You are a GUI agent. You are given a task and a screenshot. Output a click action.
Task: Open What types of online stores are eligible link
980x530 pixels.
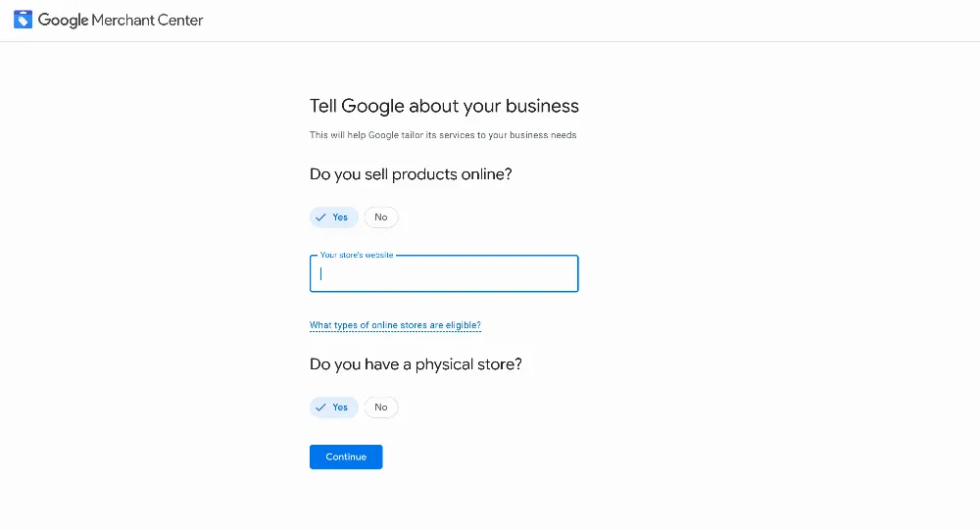click(x=395, y=325)
